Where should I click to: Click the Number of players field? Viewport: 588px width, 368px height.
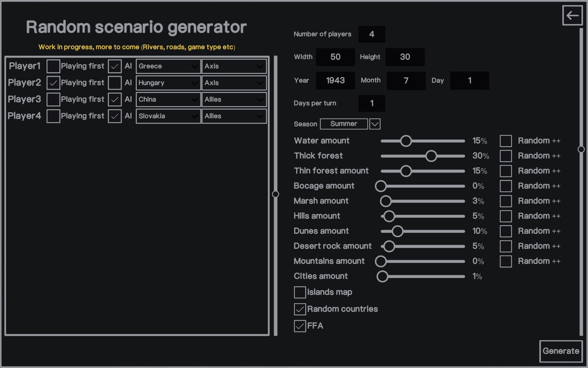click(372, 34)
